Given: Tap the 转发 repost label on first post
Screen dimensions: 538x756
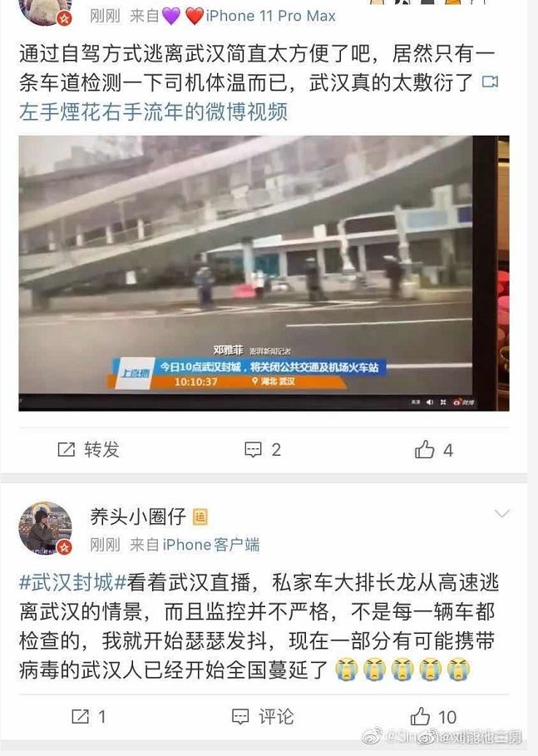Looking at the screenshot, I should 101,449.
